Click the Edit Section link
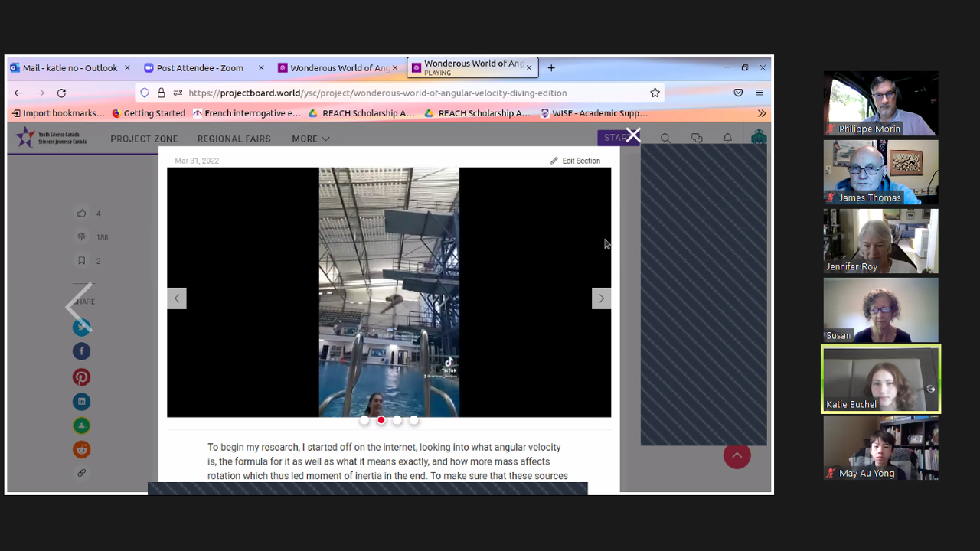The width and height of the screenshot is (980, 551). (575, 161)
